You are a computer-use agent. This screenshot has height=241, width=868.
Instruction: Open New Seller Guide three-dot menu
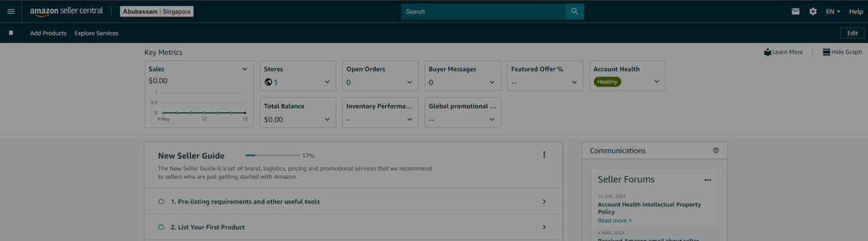(x=544, y=155)
